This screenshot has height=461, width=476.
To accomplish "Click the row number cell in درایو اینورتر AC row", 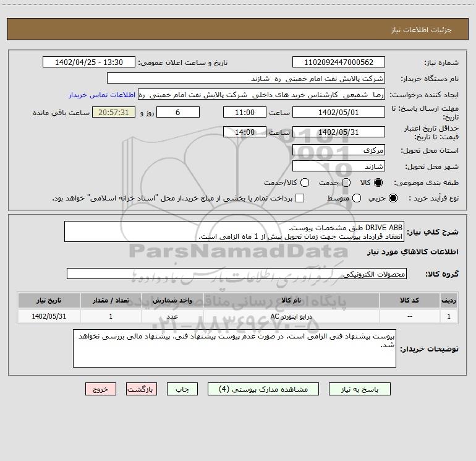I will click(x=449, y=316).
